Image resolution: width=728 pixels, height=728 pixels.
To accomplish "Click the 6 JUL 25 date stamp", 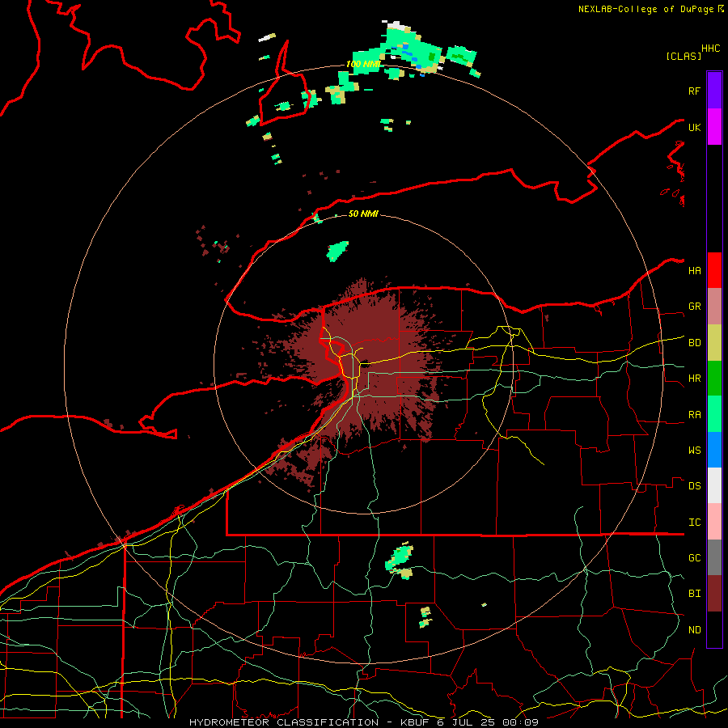I will point(466,722).
